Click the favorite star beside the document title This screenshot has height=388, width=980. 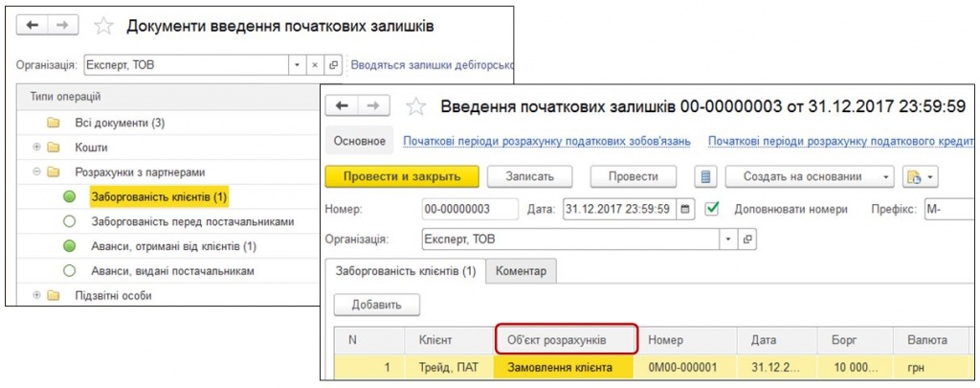[415, 104]
